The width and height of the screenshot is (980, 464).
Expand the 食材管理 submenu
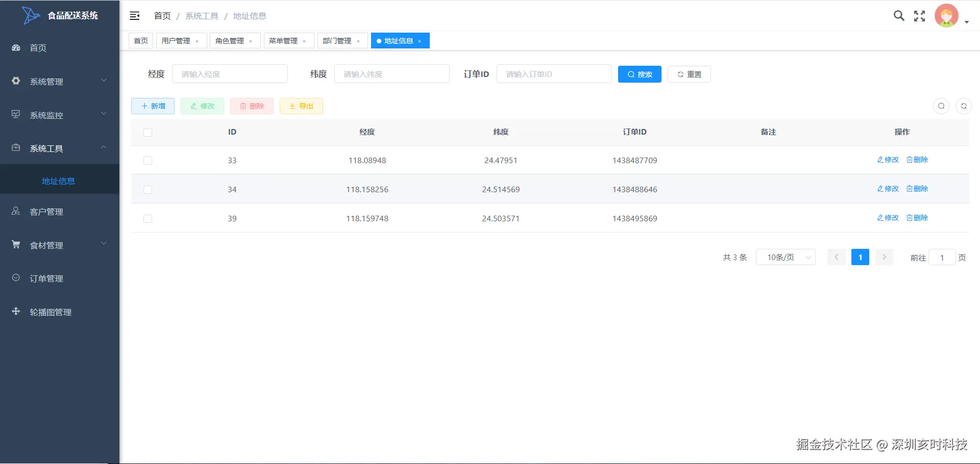tap(104, 244)
